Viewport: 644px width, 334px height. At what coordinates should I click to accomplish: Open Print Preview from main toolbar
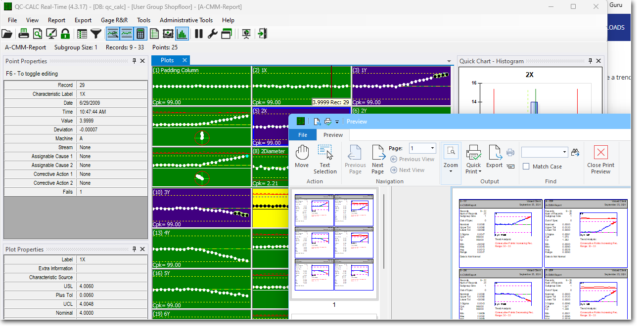point(37,34)
